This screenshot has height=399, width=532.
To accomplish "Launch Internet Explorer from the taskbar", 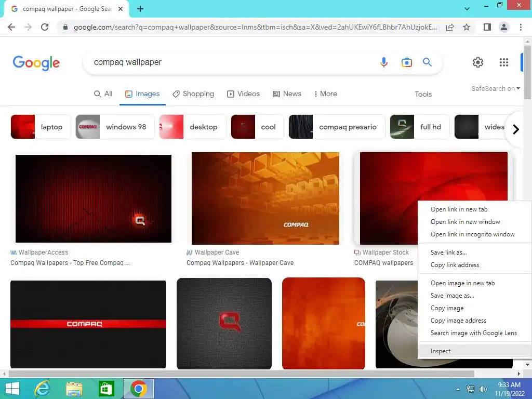I will [x=42, y=389].
